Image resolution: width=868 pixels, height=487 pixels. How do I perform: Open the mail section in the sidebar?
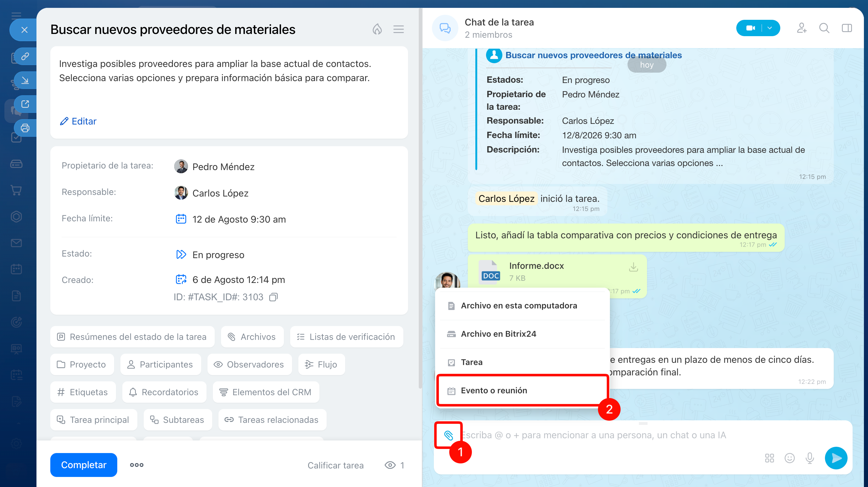(x=16, y=243)
